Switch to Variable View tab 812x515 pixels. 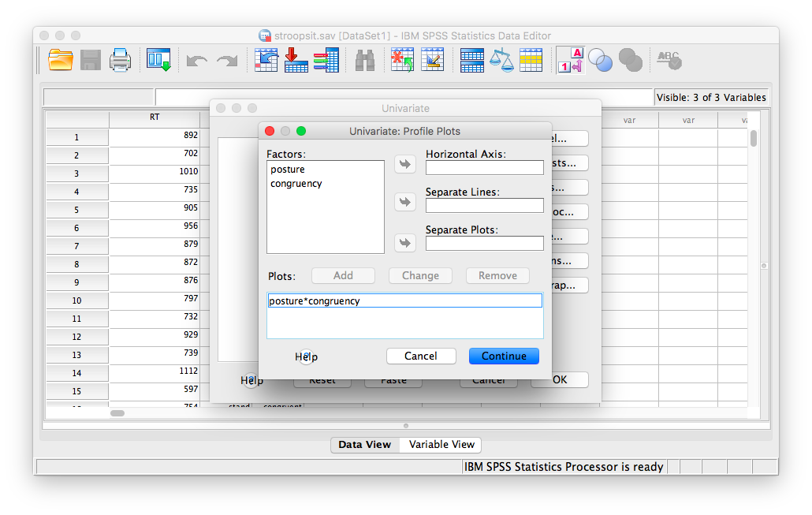coord(441,445)
